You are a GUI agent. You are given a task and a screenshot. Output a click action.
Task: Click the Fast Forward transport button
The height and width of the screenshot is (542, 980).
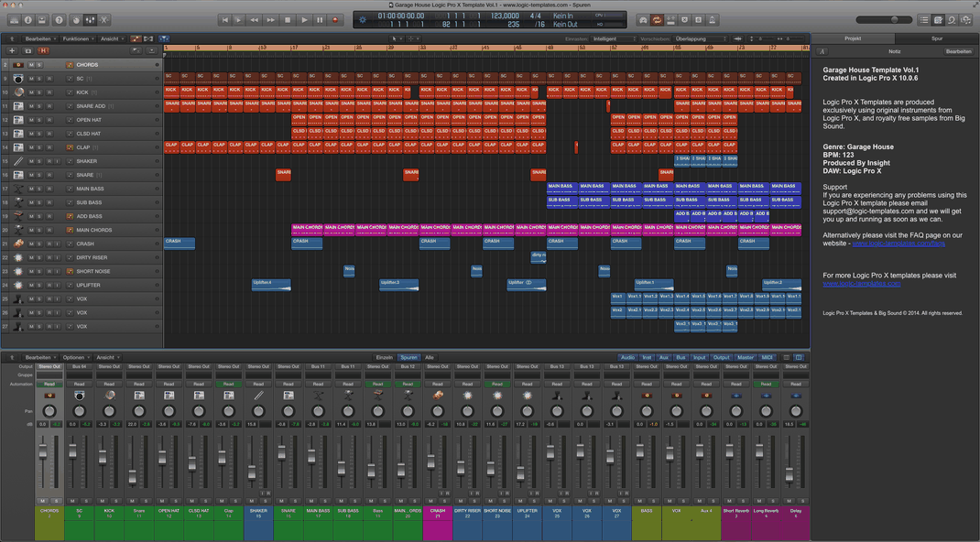click(270, 20)
